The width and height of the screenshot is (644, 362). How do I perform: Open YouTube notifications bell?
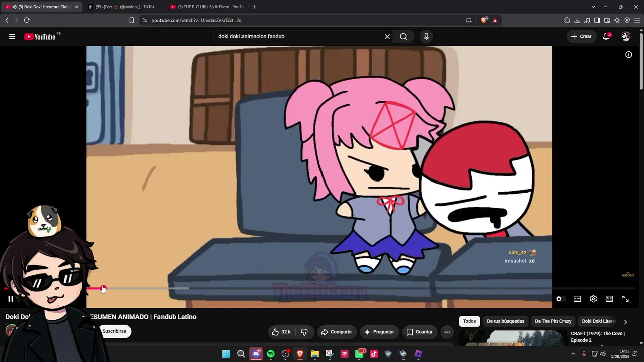pyautogui.click(x=606, y=36)
